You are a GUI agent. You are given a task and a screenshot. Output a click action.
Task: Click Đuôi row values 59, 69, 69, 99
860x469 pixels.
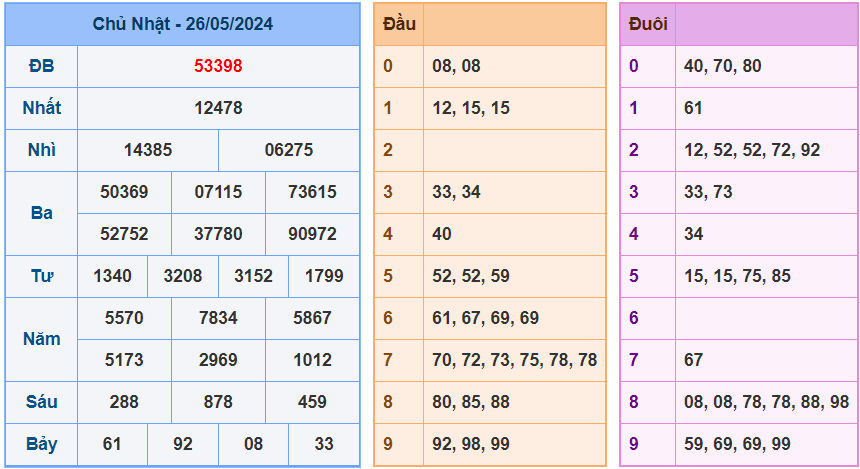(x=737, y=444)
